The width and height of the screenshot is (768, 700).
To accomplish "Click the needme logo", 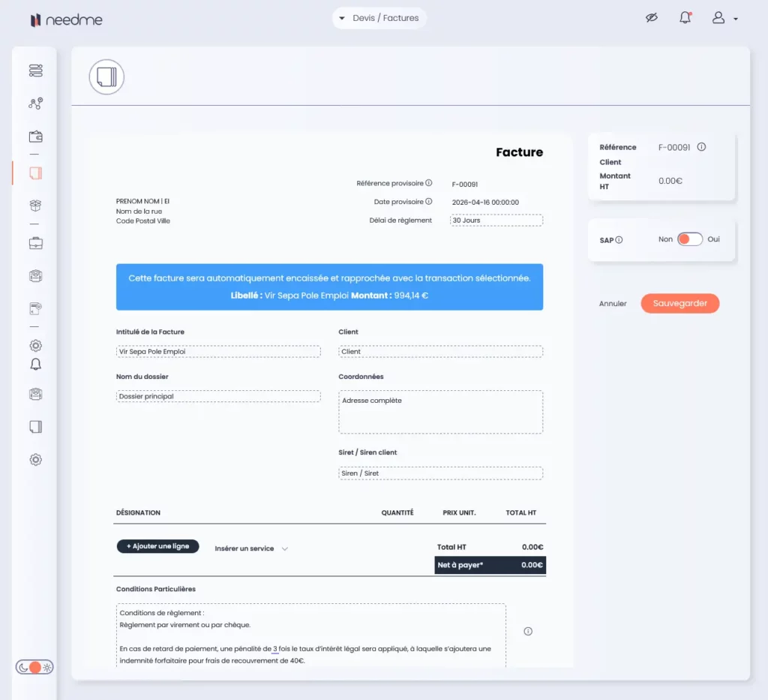I will 66,20.
